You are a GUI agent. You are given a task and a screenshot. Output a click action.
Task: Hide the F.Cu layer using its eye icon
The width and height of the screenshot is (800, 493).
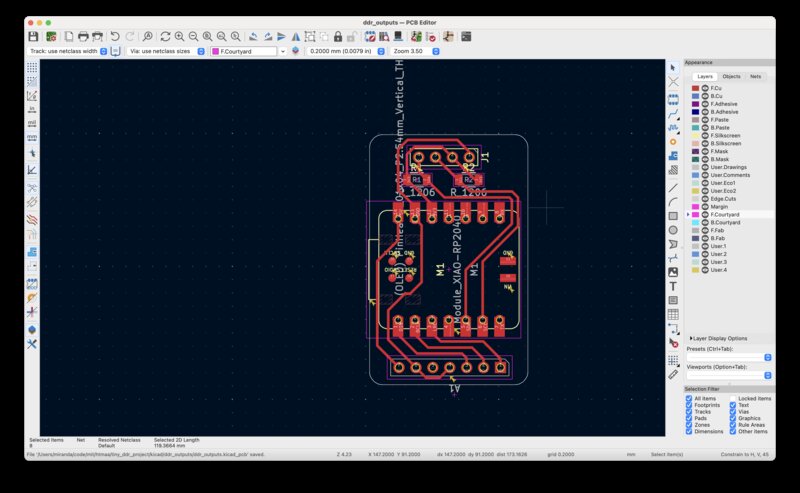(x=705, y=88)
